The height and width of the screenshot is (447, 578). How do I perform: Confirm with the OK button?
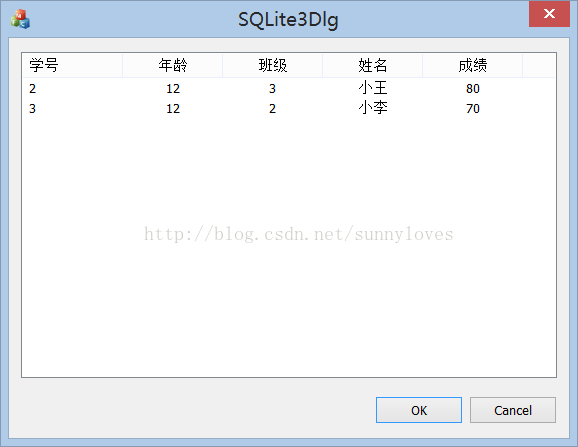pyautogui.click(x=419, y=410)
